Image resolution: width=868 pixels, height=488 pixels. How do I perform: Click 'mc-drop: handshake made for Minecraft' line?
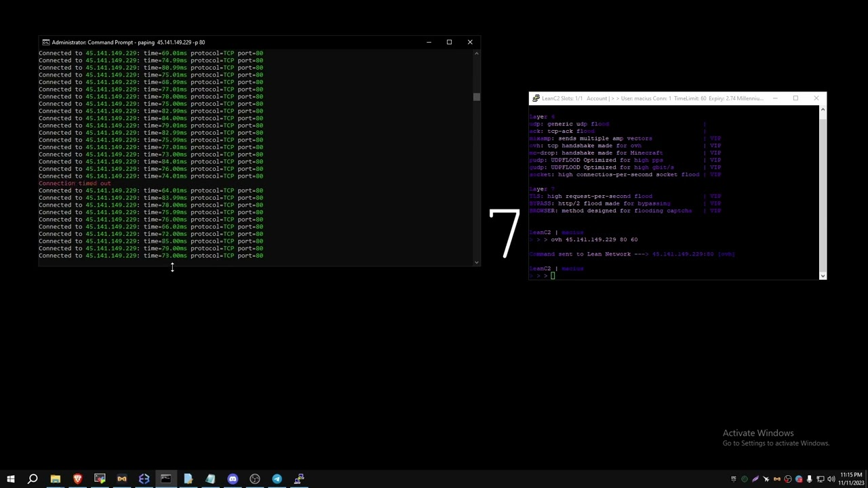coord(596,152)
